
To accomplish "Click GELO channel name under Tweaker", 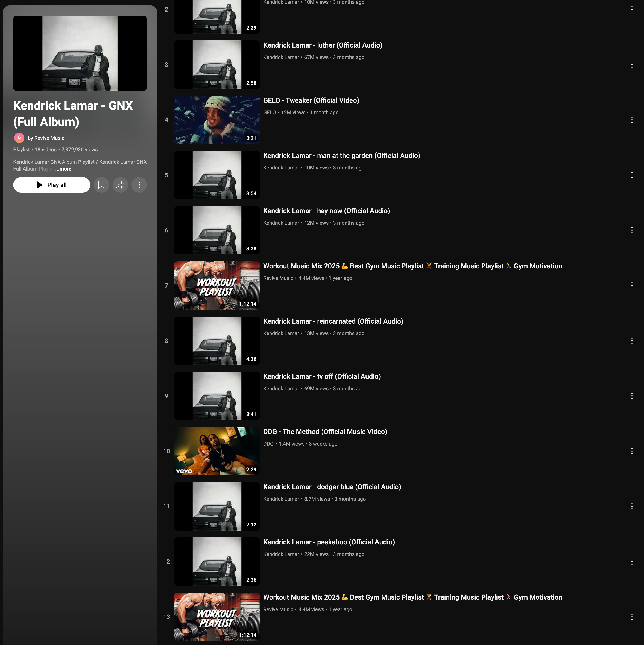I will (x=269, y=113).
